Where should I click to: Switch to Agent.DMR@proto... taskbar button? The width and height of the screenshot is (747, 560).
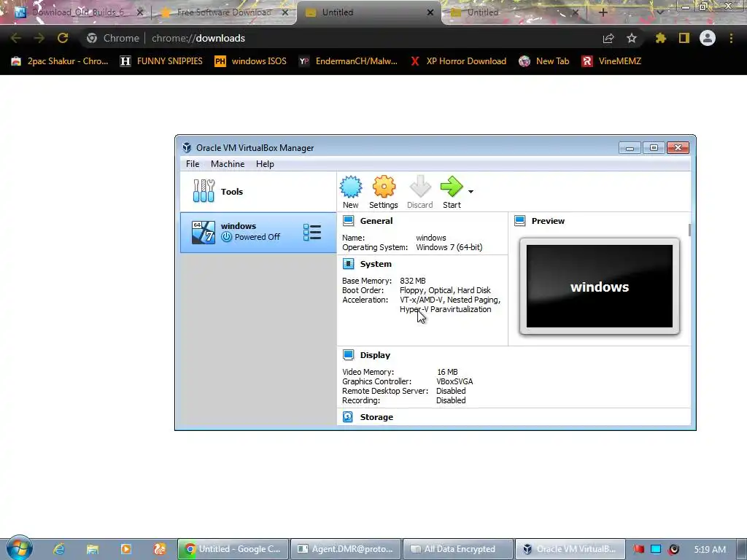point(346,549)
